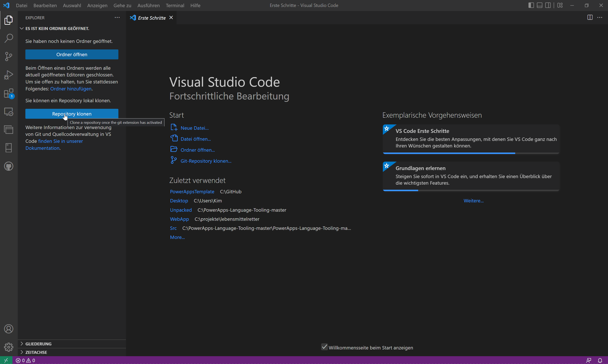Expand the ZEITACHSE section
This screenshot has width=608, height=364.
coord(36,352)
